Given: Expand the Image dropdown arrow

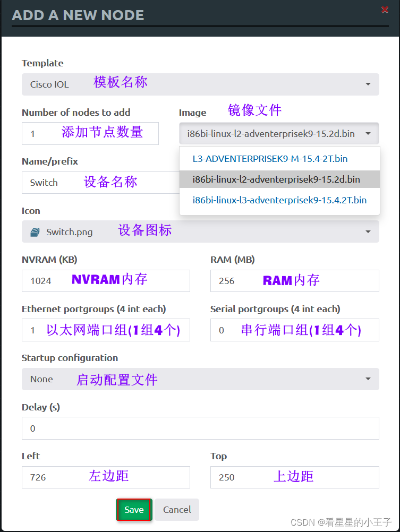Looking at the screenshot, I should pyautogui.click(x=368, y=134).
